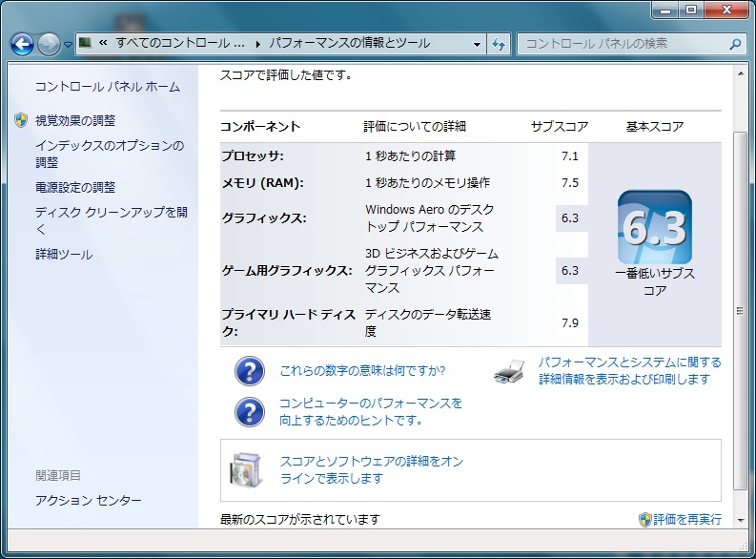Click the グラフィックス: row label
The image size is (756, 559).
pyautogui.click(x=264, y=218)
